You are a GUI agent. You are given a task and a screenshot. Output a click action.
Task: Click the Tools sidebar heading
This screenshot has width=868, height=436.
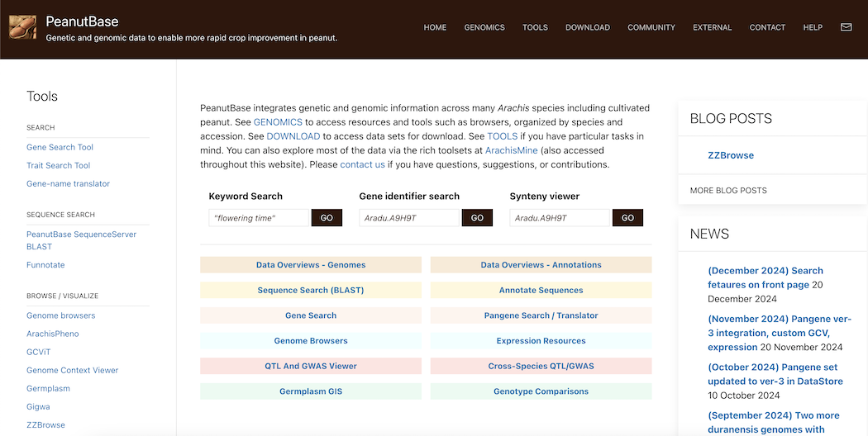pyautogui.click(x=42, y=97)
